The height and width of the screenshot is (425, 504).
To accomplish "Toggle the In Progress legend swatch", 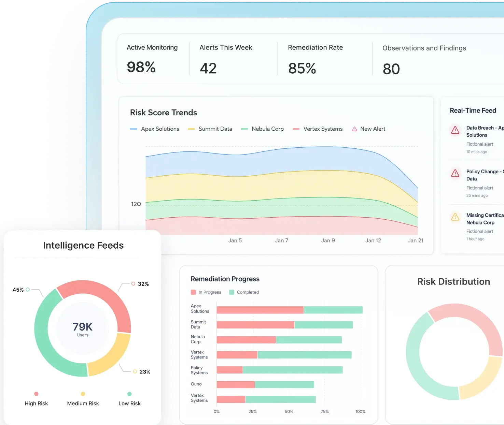I will 193,292.
